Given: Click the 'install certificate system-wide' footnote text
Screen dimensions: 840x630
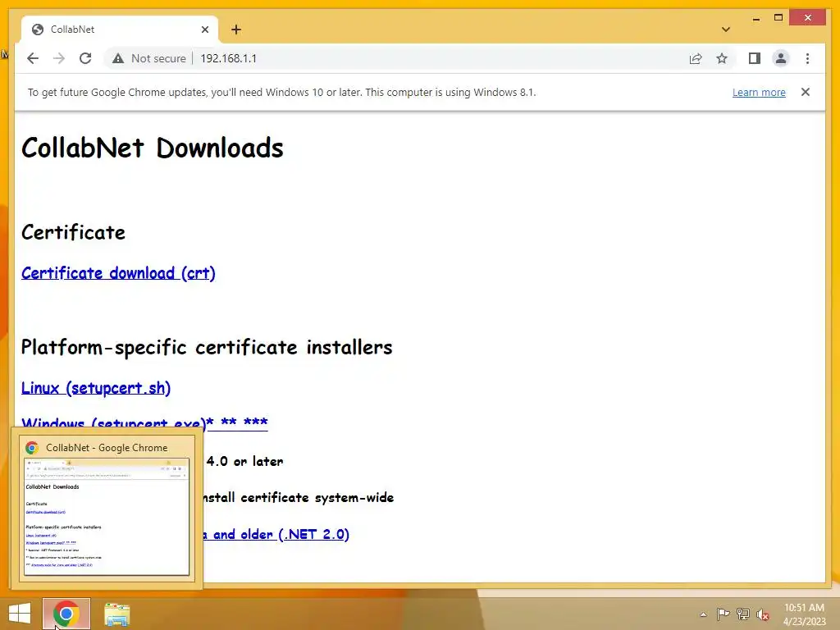Looking at the screenshot, I should pyautogui.click(x=299, y=498).
